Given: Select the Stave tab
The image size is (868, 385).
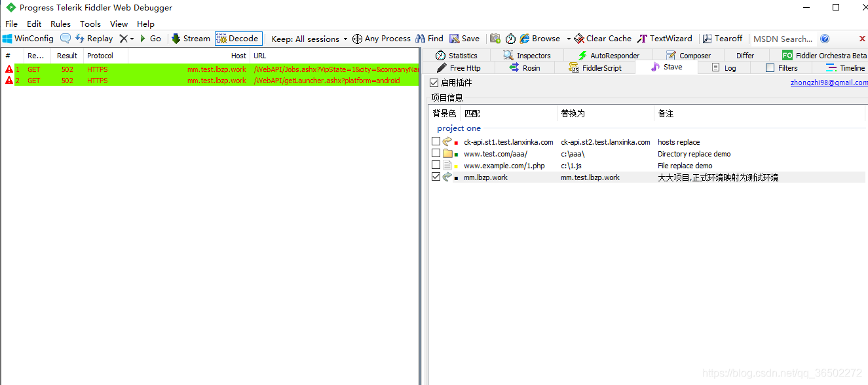Looking at the screenshot, I should pos(666,67).
